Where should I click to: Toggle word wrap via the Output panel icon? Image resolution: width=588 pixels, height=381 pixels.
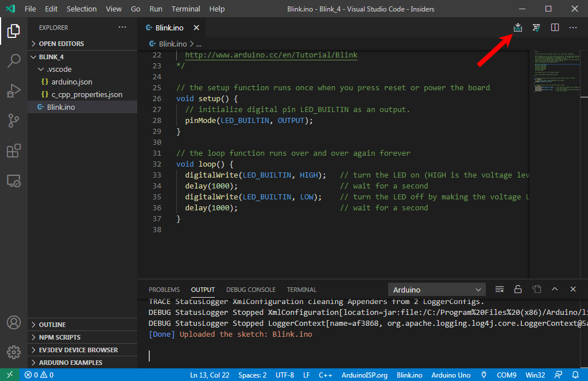click(x=536, y=289)
